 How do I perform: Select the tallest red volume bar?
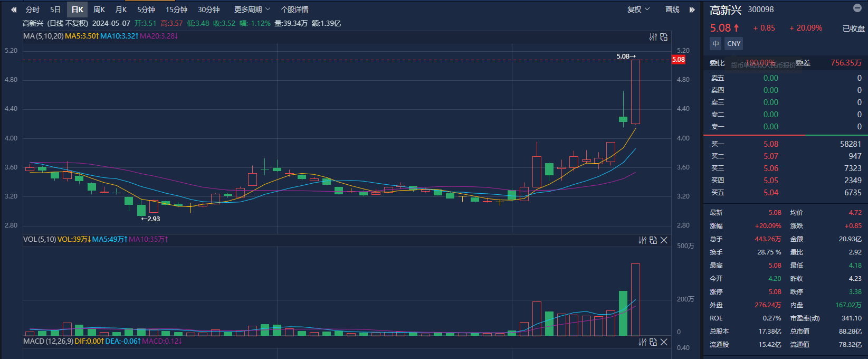pos(636,300)
